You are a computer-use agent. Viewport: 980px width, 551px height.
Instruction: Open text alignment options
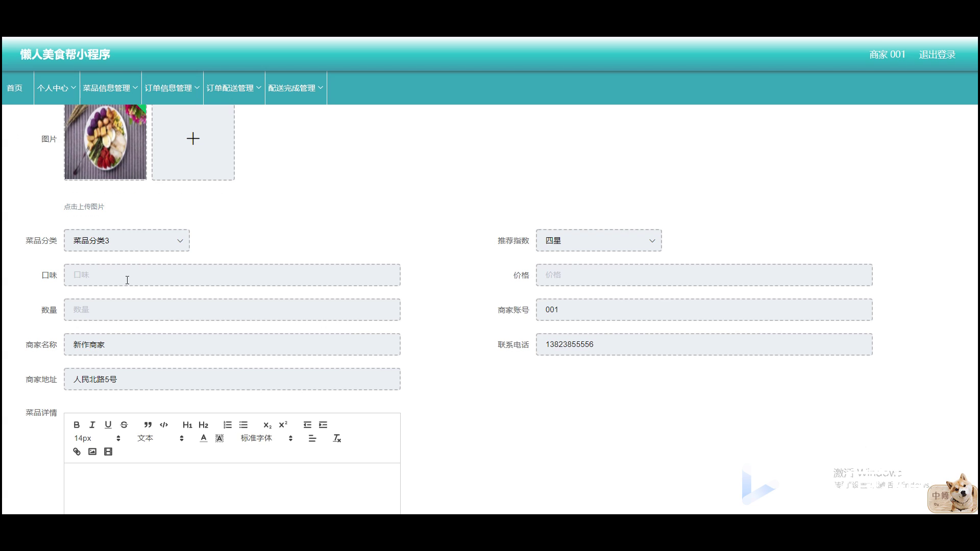[312, 438]
